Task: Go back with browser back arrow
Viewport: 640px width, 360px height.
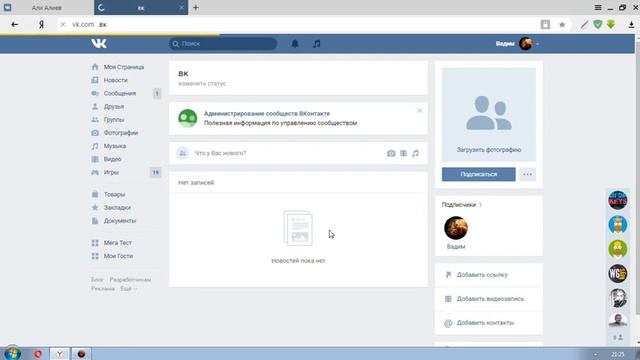Action: point(15,24)
